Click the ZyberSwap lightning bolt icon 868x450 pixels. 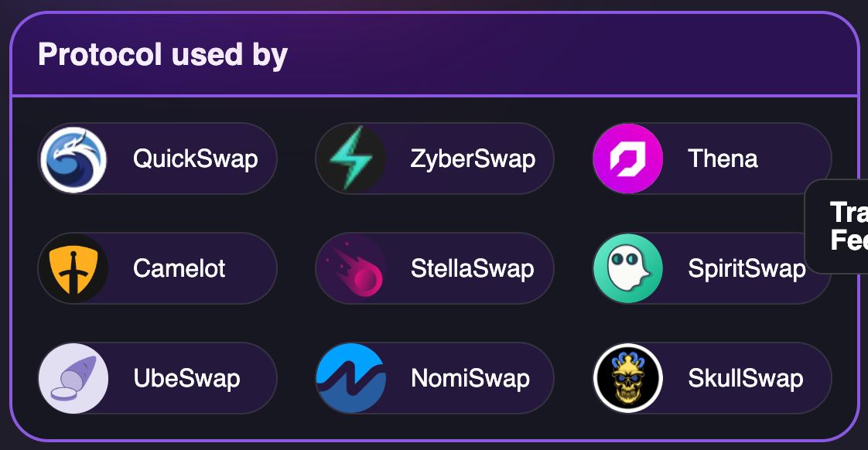(x=351, y=159)
